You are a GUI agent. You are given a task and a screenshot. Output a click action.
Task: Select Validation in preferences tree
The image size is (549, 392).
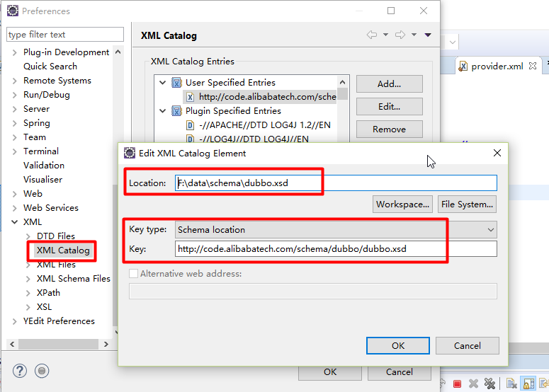[44, 166]
